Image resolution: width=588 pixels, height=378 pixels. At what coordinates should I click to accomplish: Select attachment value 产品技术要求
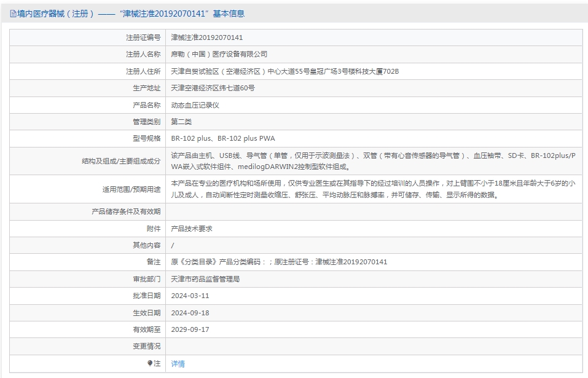[x=192, y=229]
